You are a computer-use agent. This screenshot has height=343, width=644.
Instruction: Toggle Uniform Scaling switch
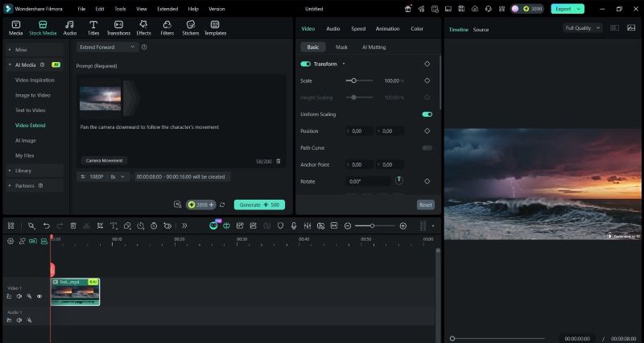point(427,114)
